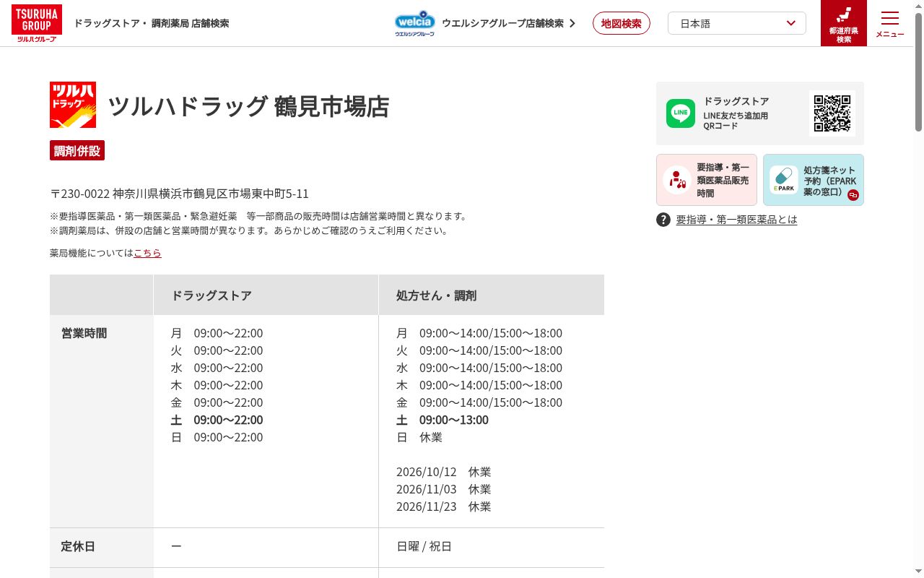This screenshot has width=924, height=578.
Task: Click closure date 2026/11/23 休業
Action: 444,506
